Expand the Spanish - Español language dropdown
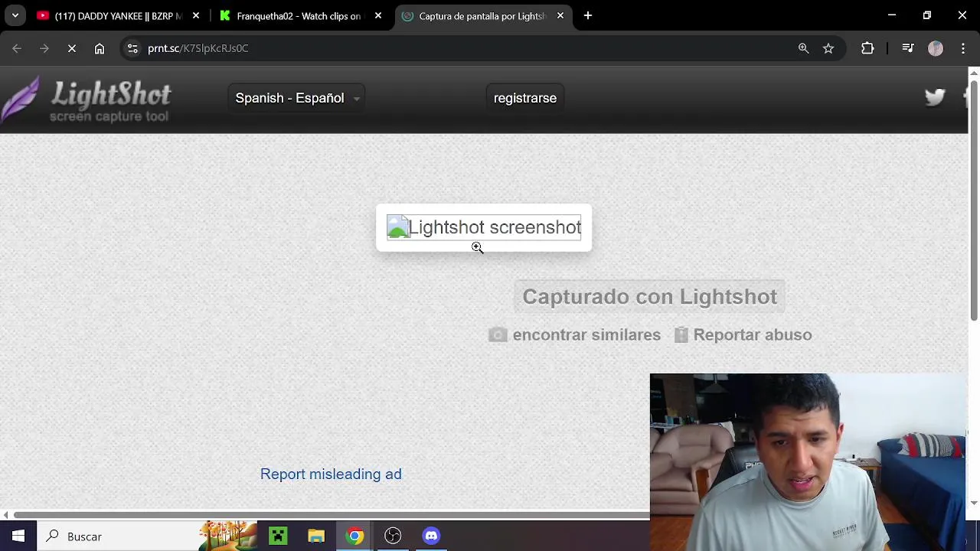The image size is (980, 551). (296, 98)
